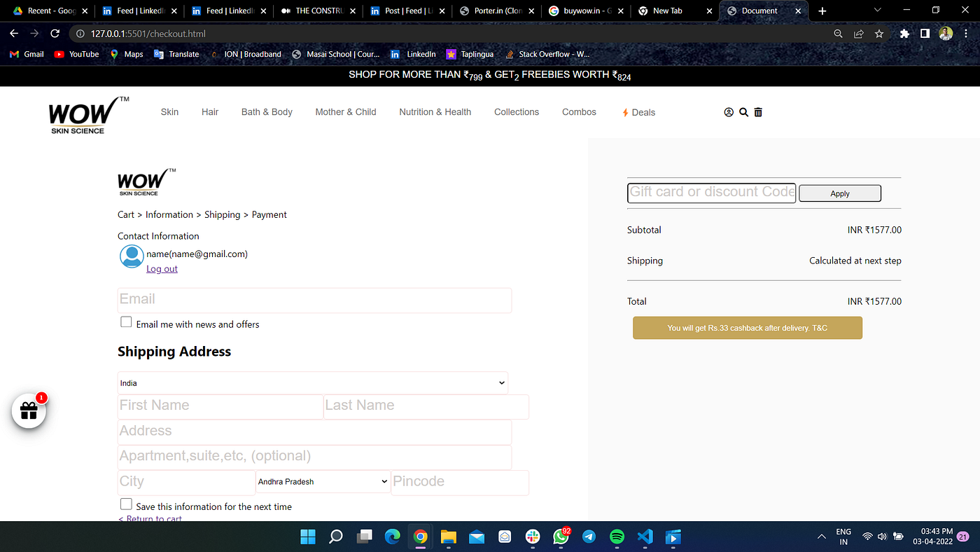The image size is (980, 552).
Task: Open Spotify from taskbar
Action: click(617, 537)
